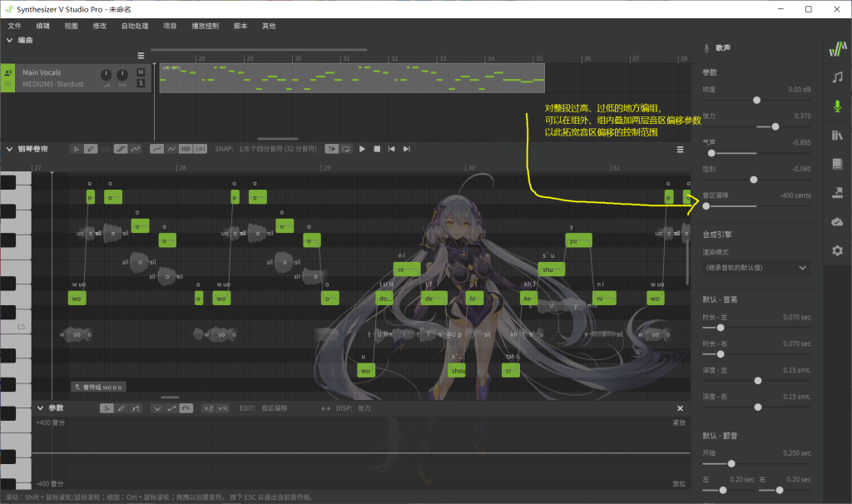Choose linear curve mode in parameters panel
This screenshot has height=504, width=852.
(171, 408)
